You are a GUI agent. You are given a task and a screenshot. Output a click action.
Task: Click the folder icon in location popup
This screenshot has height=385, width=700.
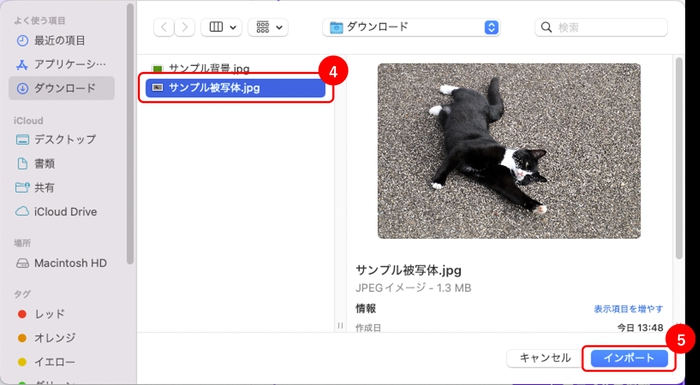[x=336, y=28]
